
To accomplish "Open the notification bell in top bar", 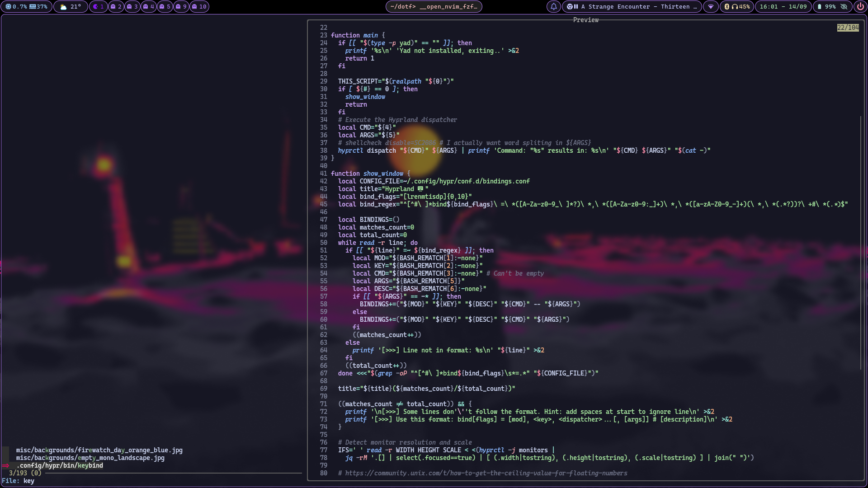I will (x=553, y=7).
